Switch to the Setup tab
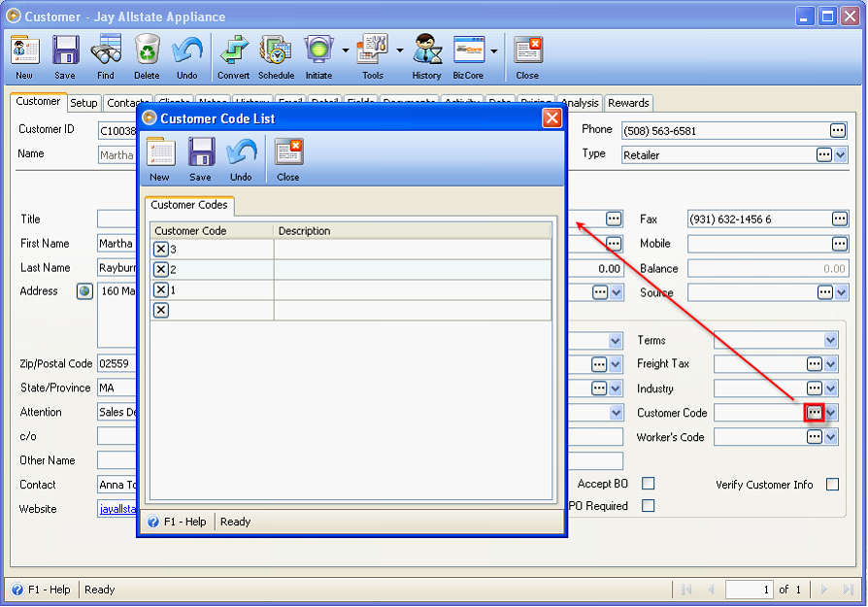This screenshot has width=868, height=607. point(83,103)
